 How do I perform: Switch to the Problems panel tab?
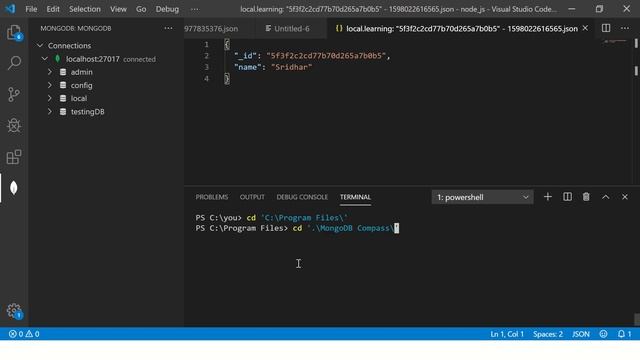click(211, 197)
